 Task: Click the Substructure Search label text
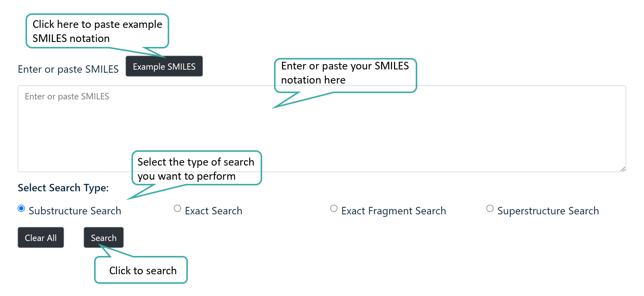(x=75, y=211)
